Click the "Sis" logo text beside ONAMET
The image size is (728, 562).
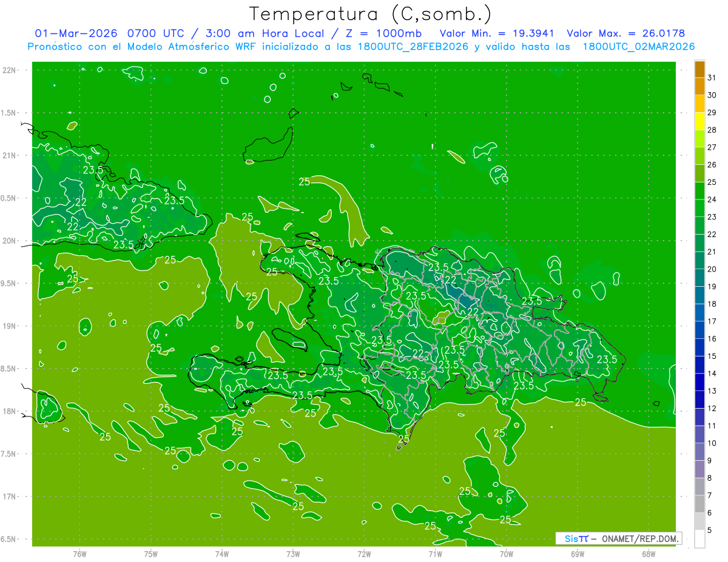pos(571,538)
